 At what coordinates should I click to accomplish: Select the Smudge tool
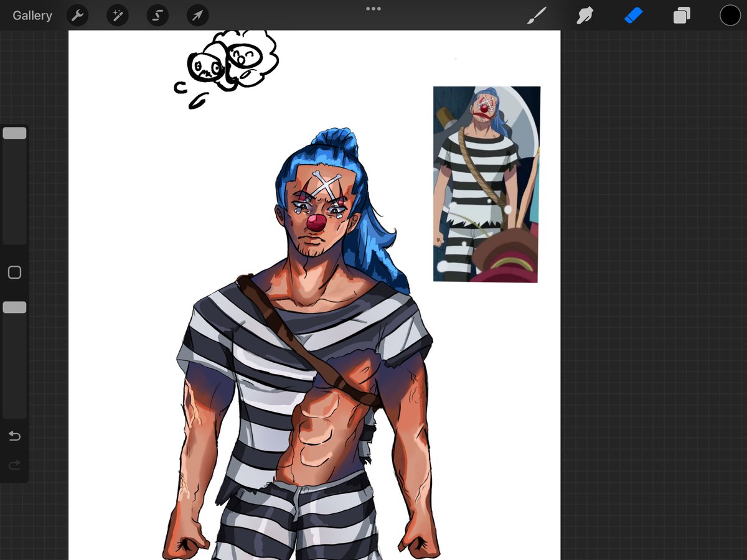[585, 16]
